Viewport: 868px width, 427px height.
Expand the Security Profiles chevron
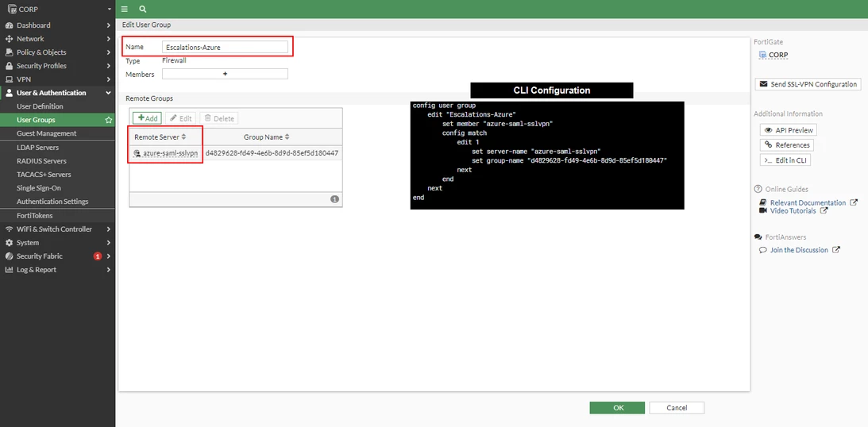(109, 66)
